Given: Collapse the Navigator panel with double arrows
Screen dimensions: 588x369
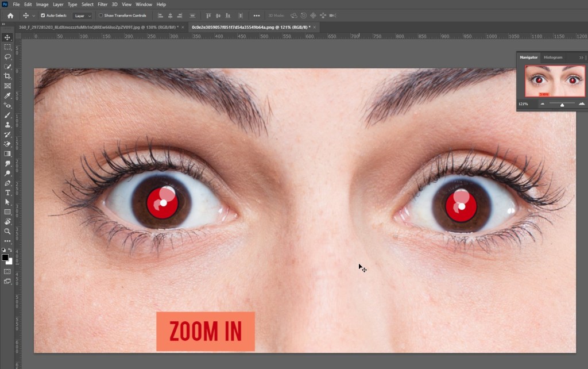Looking at the screenshot, I should tap(581, 57).
